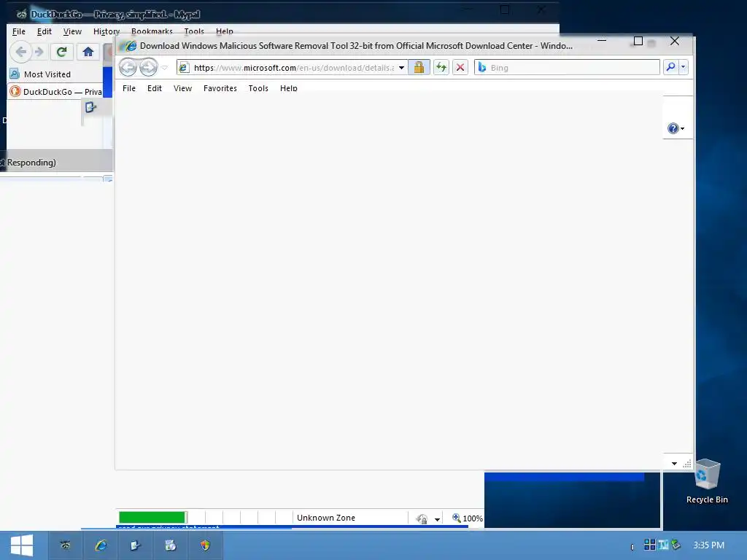Open the Favorites menu
Viewport: 747px width, 560px height.
click(x=220, y=88)
